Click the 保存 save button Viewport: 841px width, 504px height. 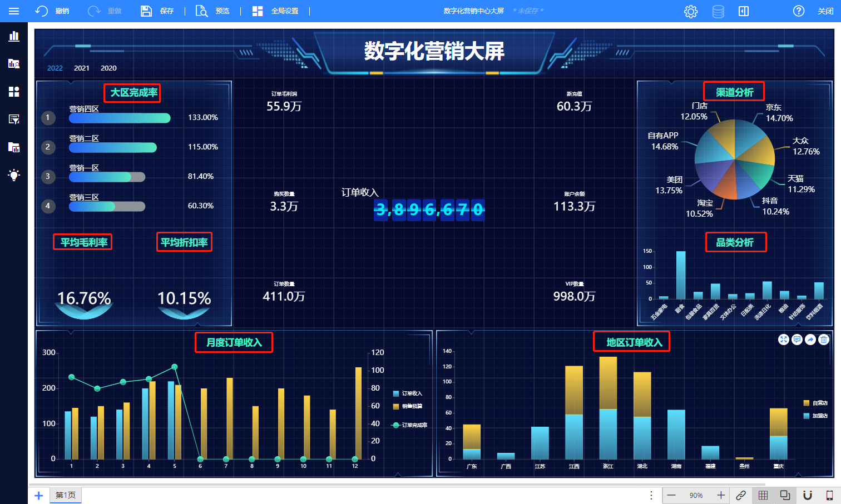(157, 11)
